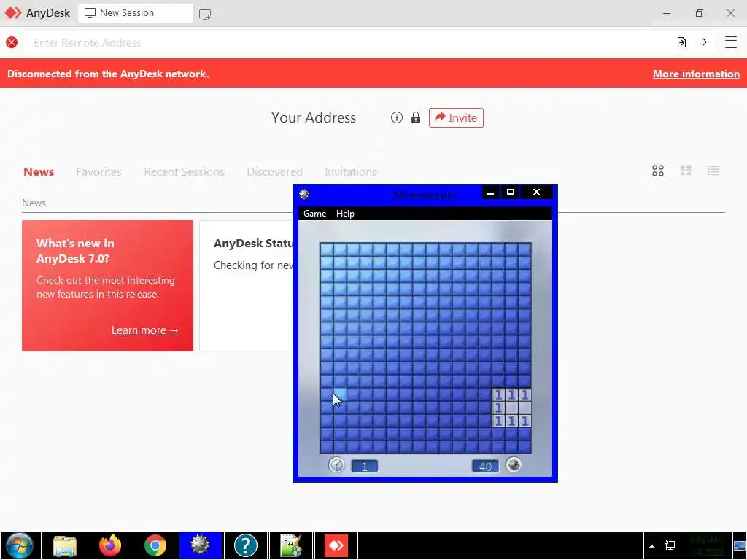Click the red disconnected status icon
This screenshot has height=560, width=747.
[12, 42]
